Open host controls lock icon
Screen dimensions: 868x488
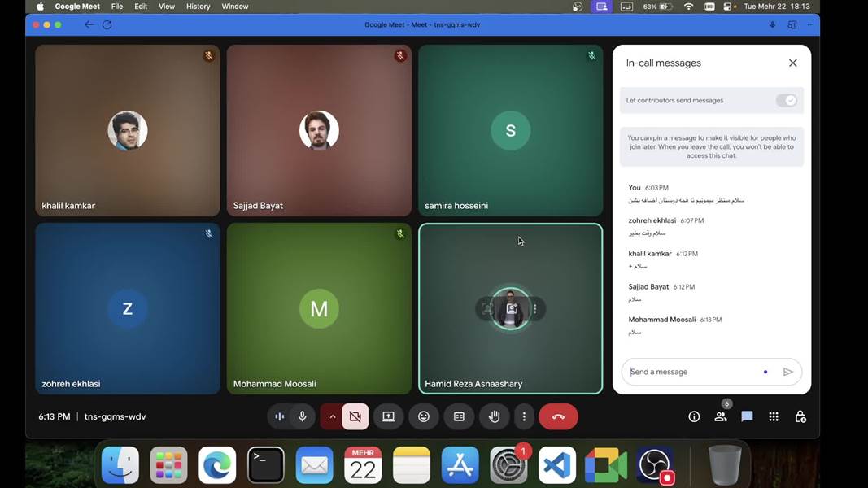[x=800, y=416]
